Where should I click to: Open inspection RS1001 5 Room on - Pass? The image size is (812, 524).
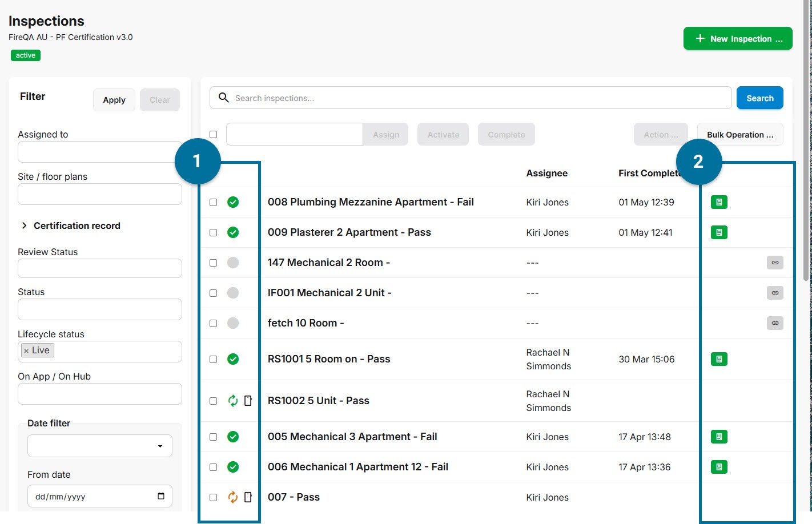tap(329, 359)
